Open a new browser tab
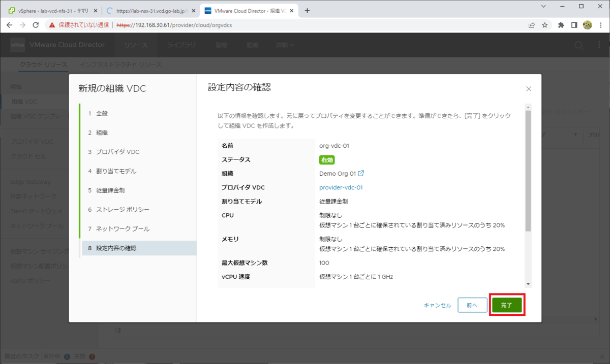Viewport: 610px width, 364px height. click(x=307, y=10)
